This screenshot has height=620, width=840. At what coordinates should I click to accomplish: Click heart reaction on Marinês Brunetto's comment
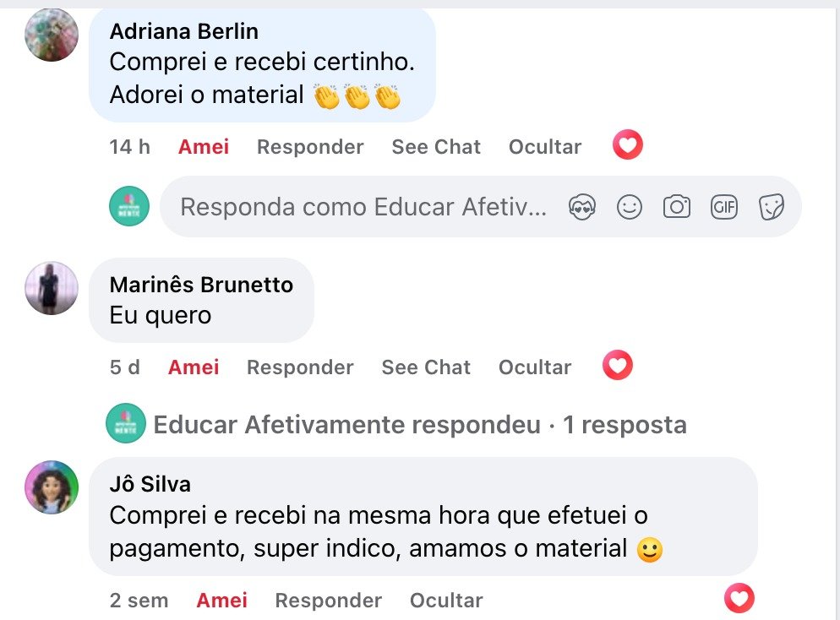[x=617, y=366]
